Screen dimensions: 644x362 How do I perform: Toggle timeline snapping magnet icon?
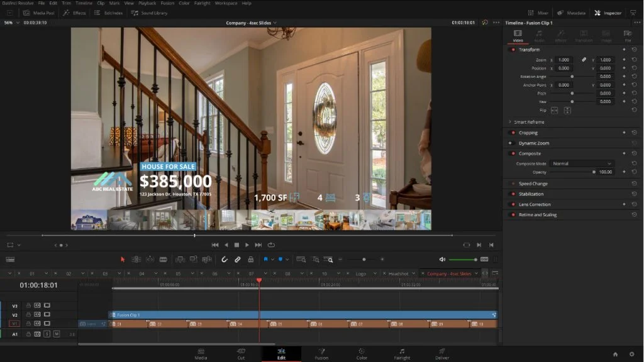pos(225,260)
